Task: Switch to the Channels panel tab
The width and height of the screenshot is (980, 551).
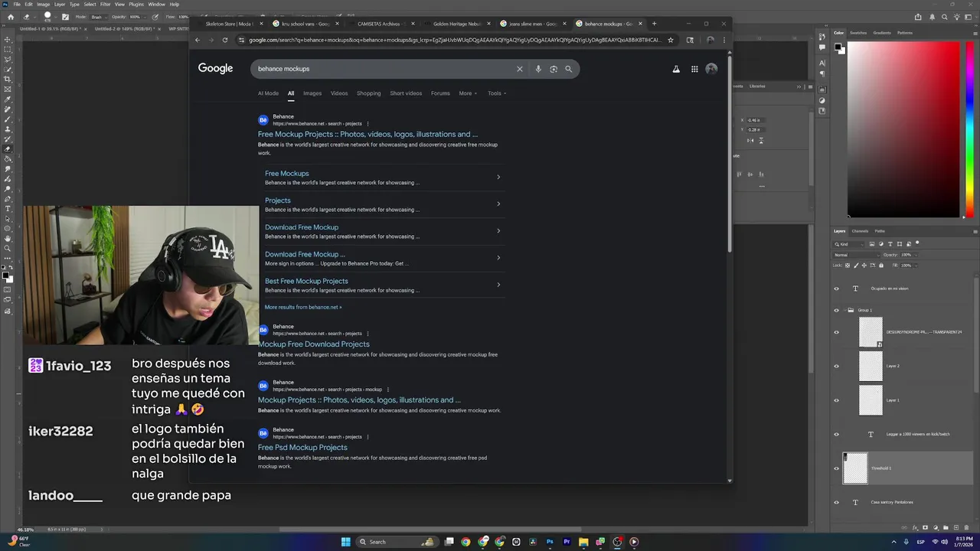Action: (860, 230)
